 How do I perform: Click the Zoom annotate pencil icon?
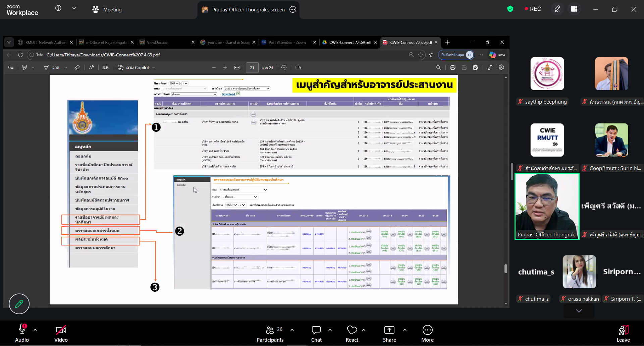[557, 9]
